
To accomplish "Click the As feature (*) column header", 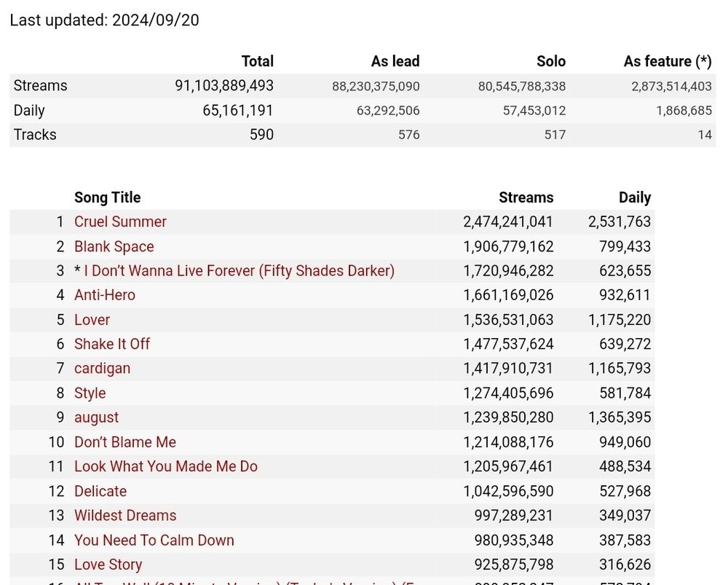I will tap(667, 62).
